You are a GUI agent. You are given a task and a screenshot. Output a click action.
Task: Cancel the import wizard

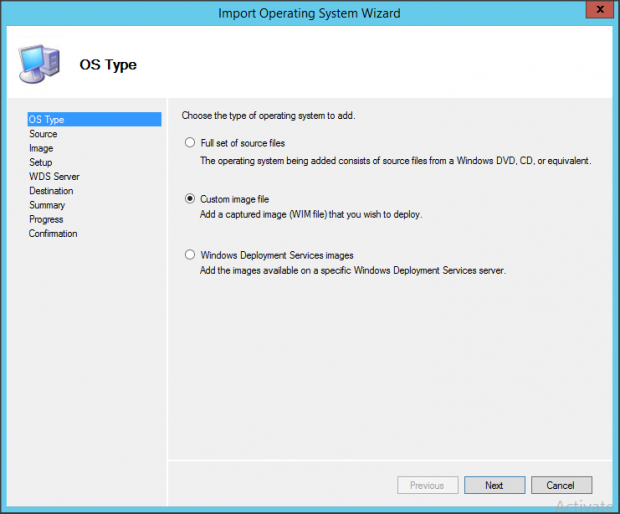[561, 485]
